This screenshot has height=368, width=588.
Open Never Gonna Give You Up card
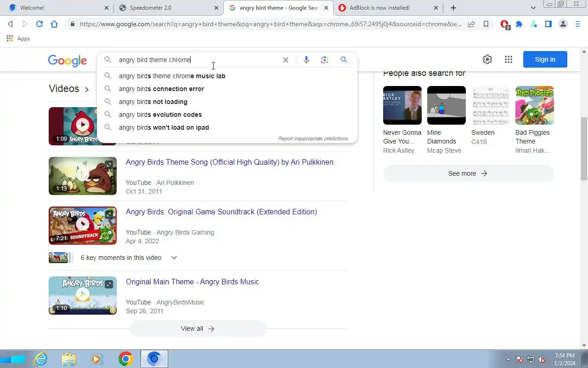point(402,120)
